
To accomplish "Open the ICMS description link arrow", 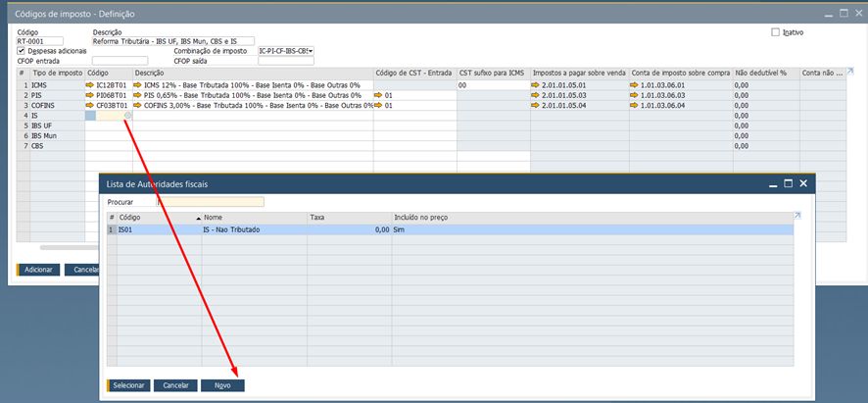I will pyautogui.click(x=138, y=85).
